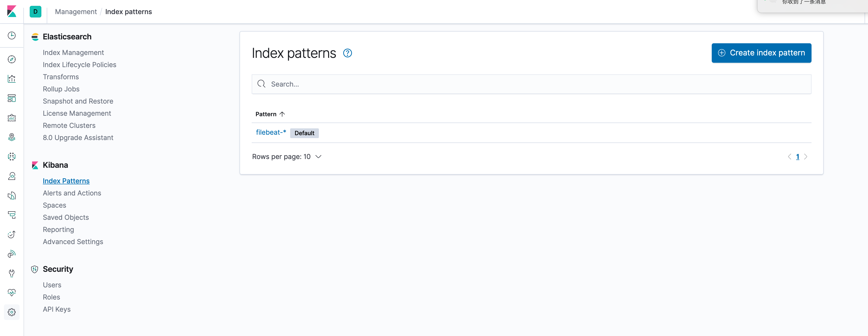This screenshot has height=336, width=868.
Task: Open Machine Learning sidebar icon
Action: [x=11, y=157]
